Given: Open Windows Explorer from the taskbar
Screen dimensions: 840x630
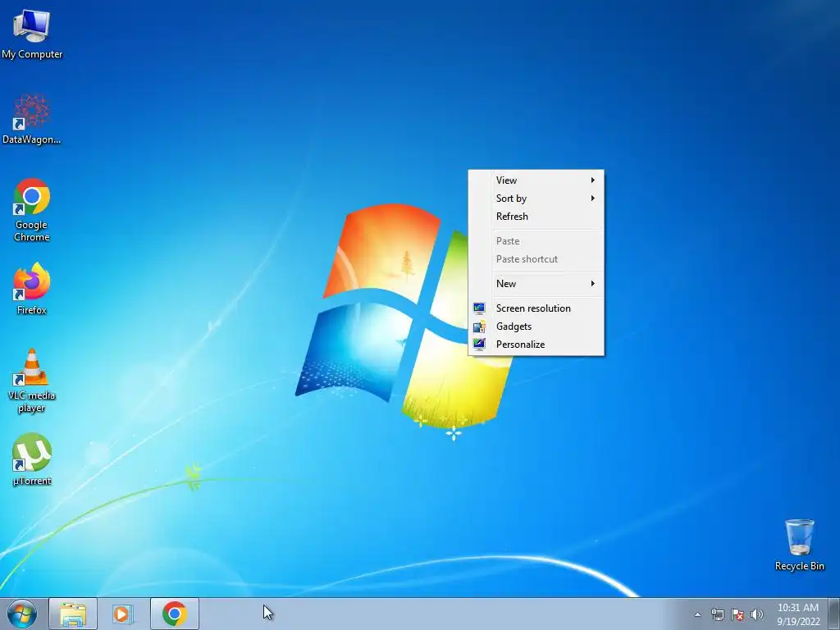Looking at the screenshot, I should (x=73, y=614).
